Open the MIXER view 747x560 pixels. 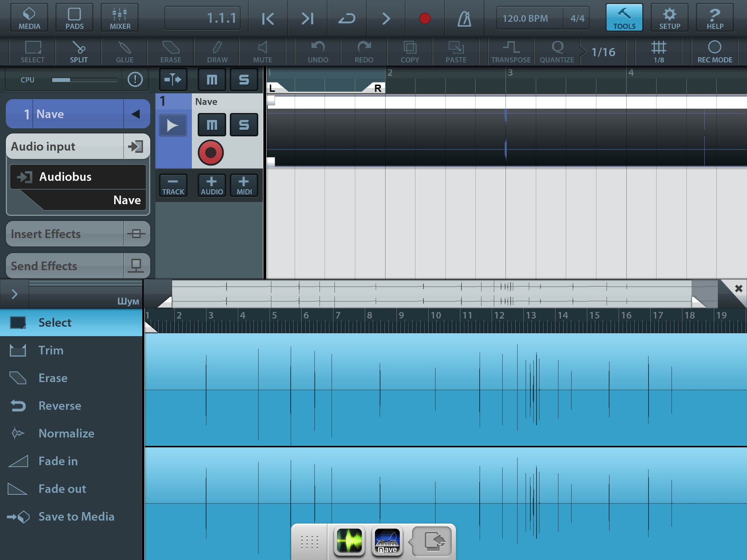click(x=120, y=17)
